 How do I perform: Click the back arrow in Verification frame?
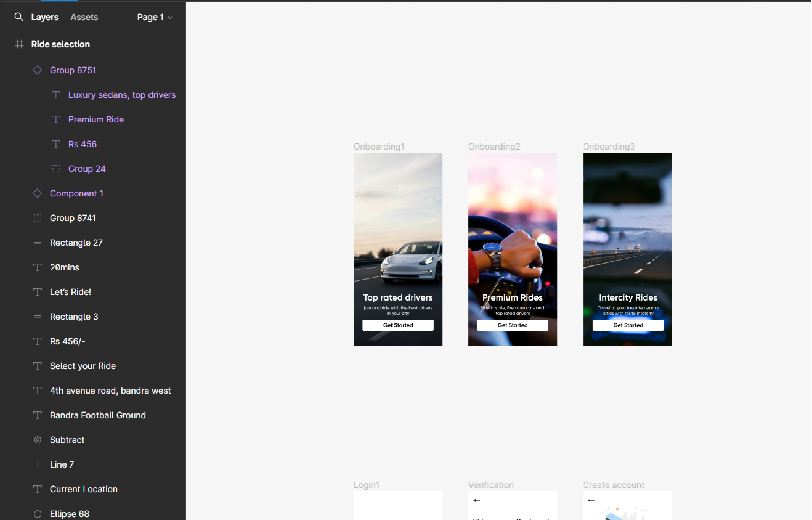tap(476, 500)
